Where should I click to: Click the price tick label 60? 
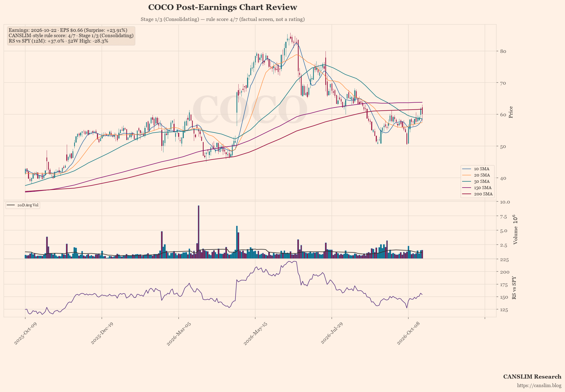coord(503,115)
